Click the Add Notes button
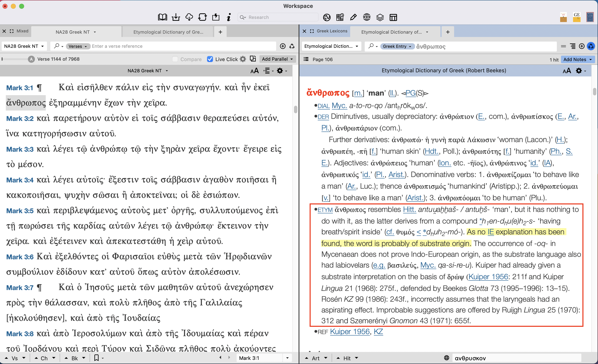The image size is (598, 364). point(577,59)
